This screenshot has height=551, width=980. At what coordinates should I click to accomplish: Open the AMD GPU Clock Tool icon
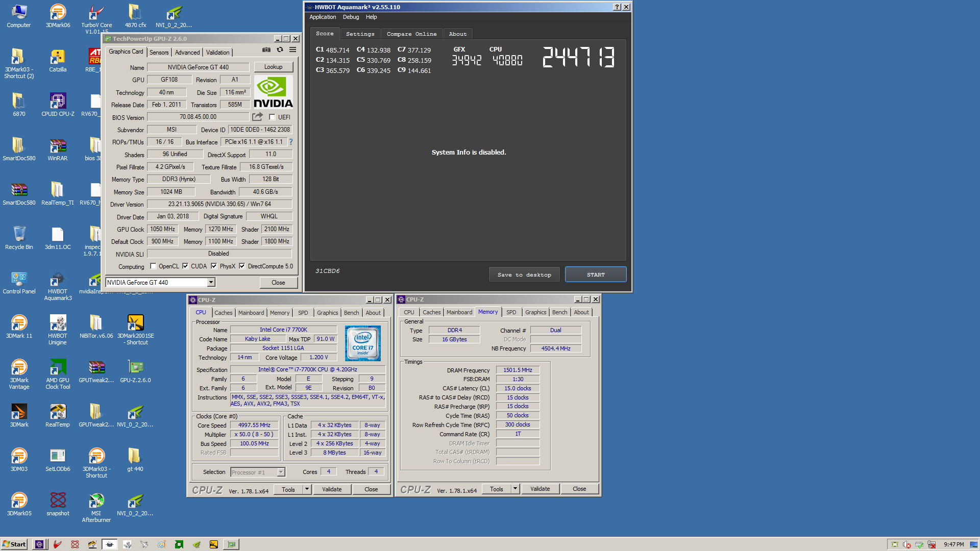pos(58,374)
